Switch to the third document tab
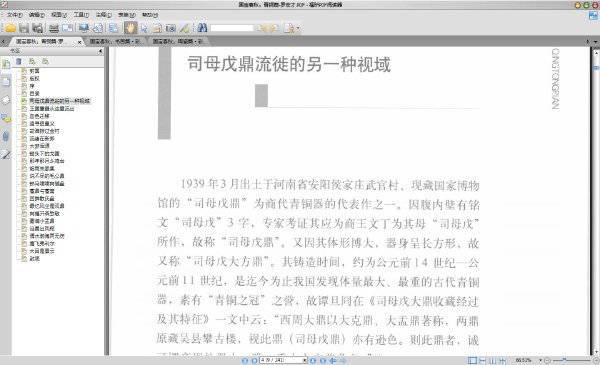The height and width of the screenshot is (365, 600). pos(178,41)
